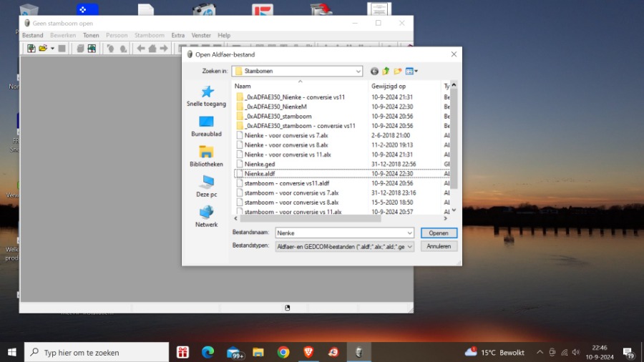The width and height of the screenshot is (644, 362).
Task: Create a new folder in Stambomen
Action: (398, 71)
